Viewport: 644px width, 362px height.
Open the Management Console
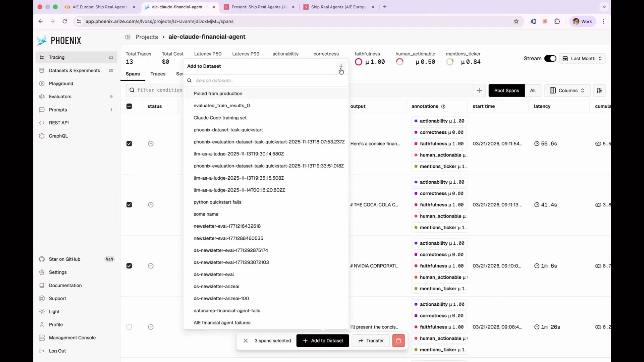76,338
